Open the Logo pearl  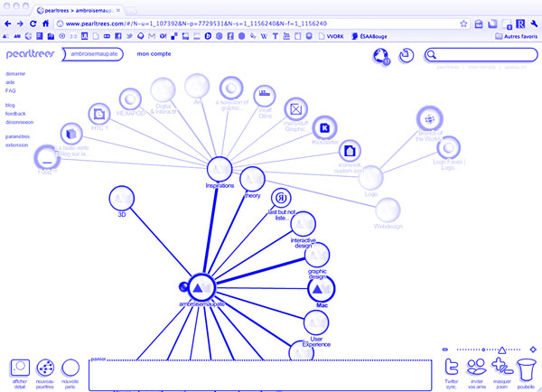coord(370,178)
